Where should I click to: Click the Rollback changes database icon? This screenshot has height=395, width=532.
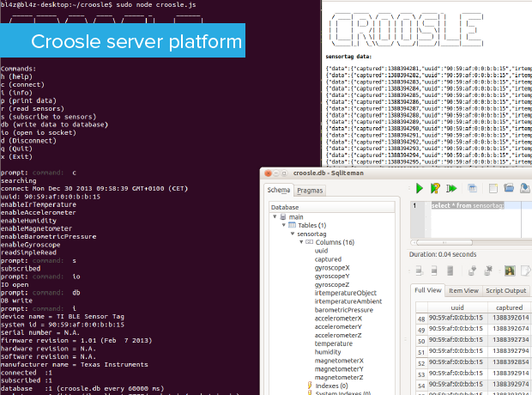488,270
